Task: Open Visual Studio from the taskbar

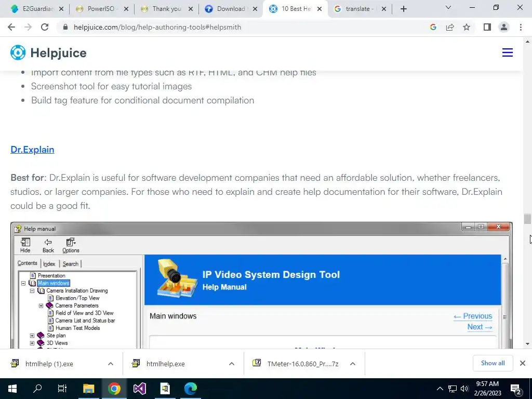Action: [x=139, y=389]
